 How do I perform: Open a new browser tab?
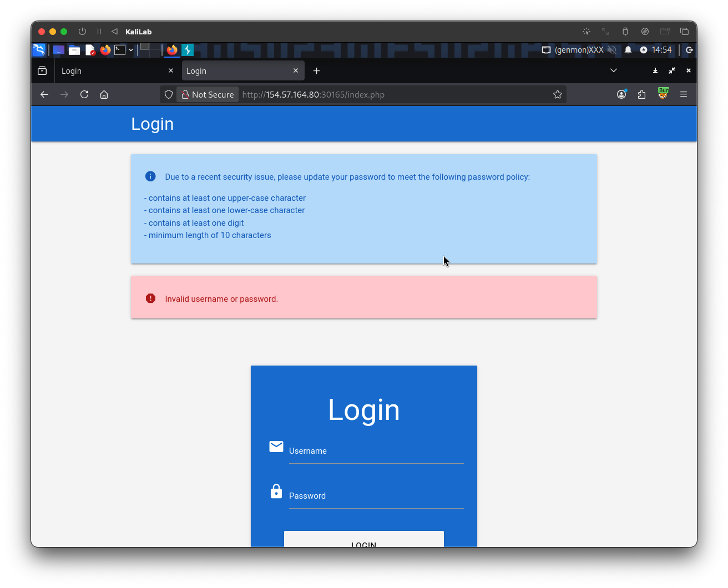point(316,71)
